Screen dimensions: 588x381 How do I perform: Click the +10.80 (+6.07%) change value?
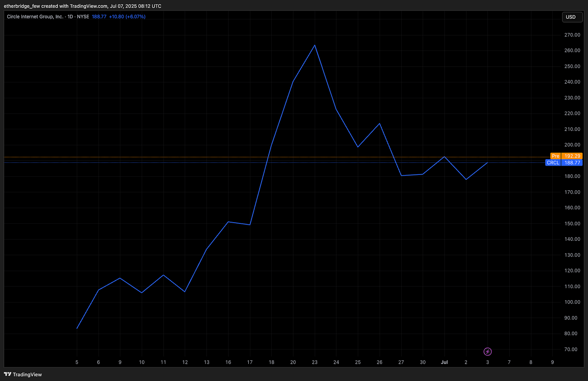tap(127, 17)
